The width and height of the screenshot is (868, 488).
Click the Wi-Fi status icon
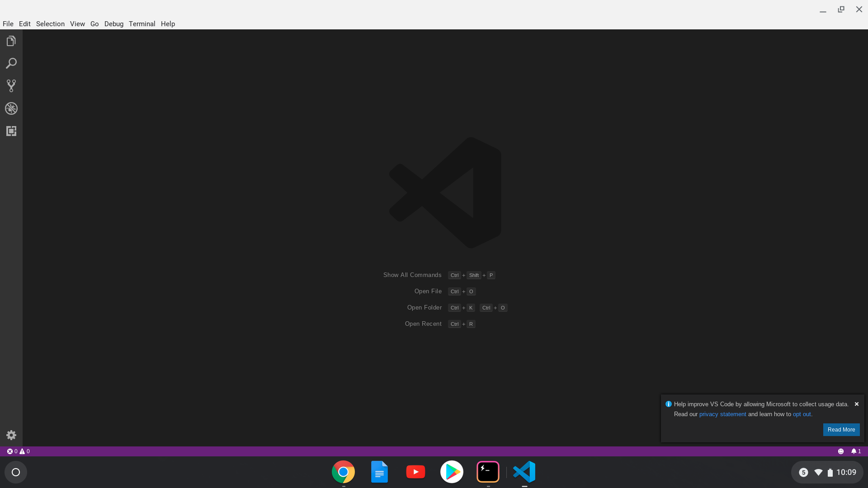click(818, 473)
